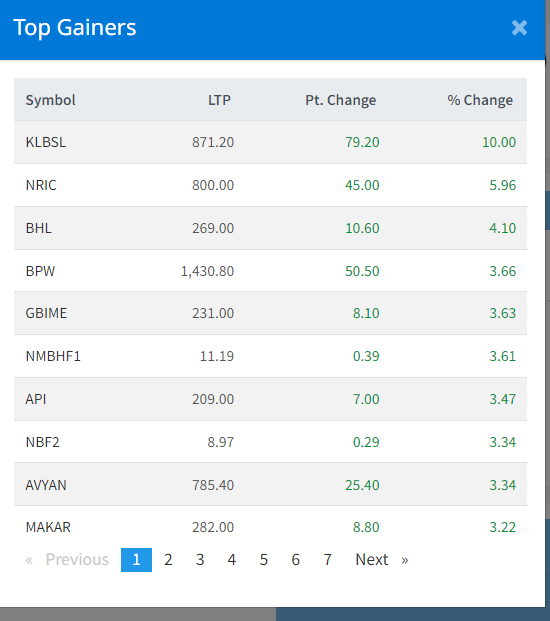Image resolution: width=550 pixels, height=621 pixels.
Task: Select the KLBSL symbol row
Action: 270,142
